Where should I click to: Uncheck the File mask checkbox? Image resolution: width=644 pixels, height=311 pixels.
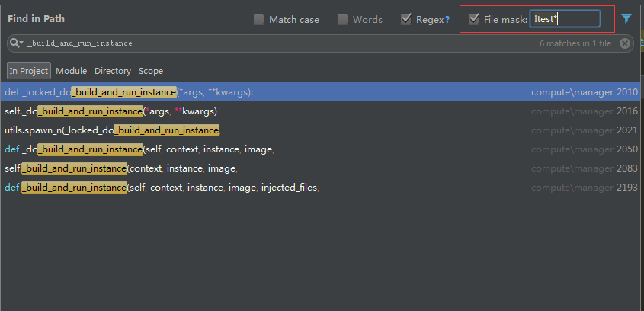[474, 19]
